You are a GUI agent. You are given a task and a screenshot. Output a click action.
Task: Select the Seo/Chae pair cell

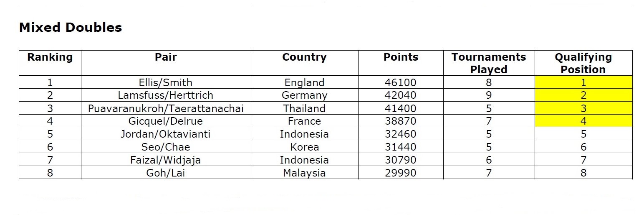166,147
